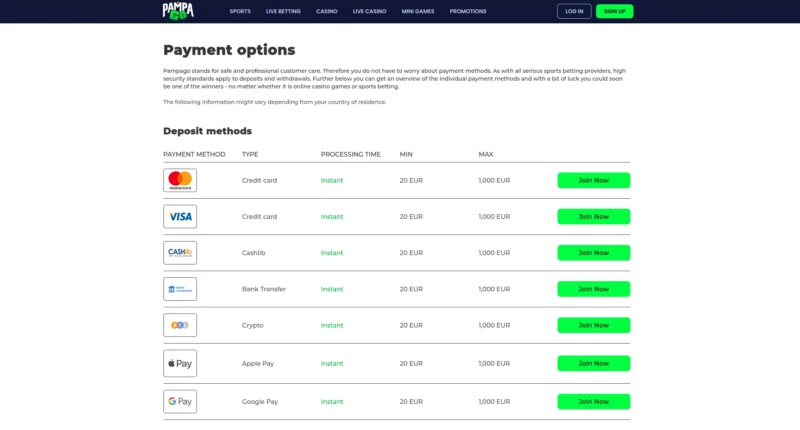Click the Pampa Go logo

tap(178, 11)
